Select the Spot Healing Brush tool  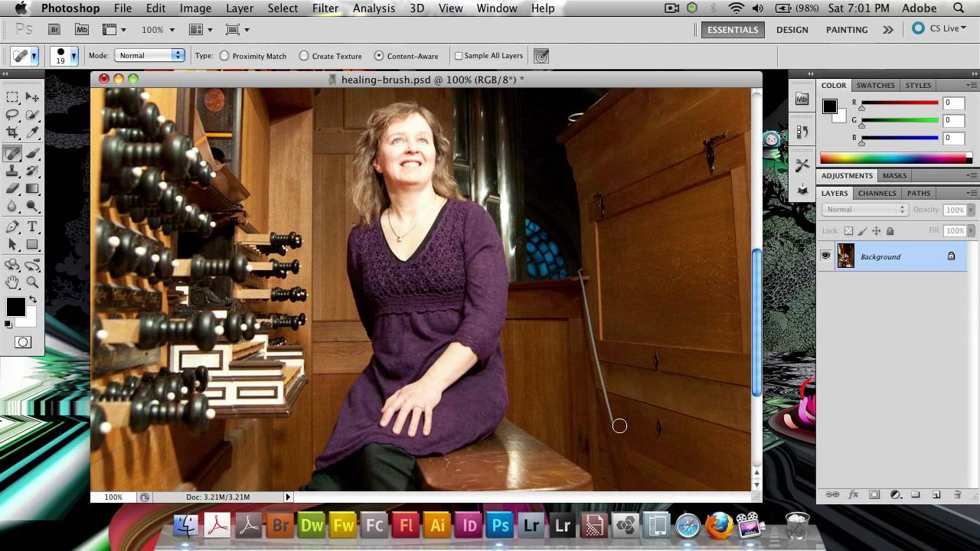[12, 154]
